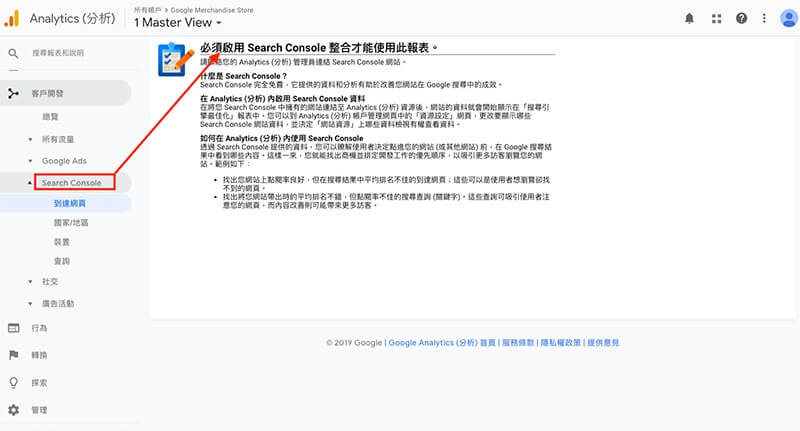Open the Google apps grid icon

pyautogui.click(x=716, y=19)
